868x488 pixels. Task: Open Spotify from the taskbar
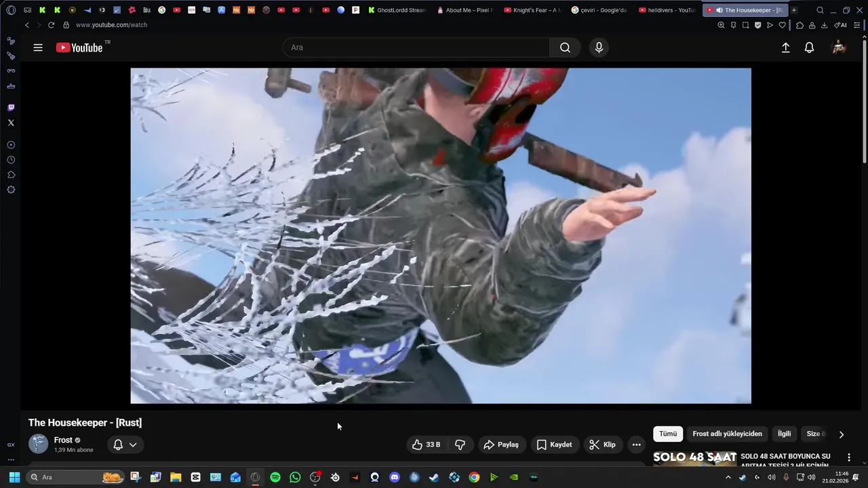click(x=275, y=477)
